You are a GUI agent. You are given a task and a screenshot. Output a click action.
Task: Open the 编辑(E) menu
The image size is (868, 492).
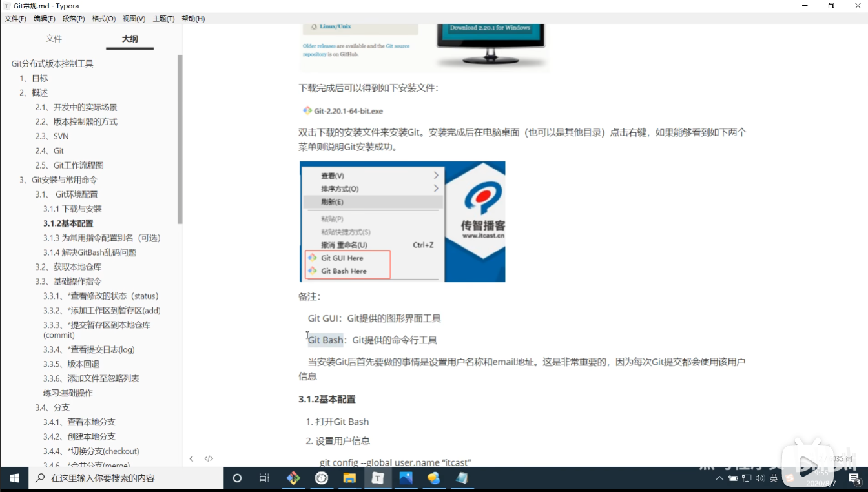(x=45, y=19)
